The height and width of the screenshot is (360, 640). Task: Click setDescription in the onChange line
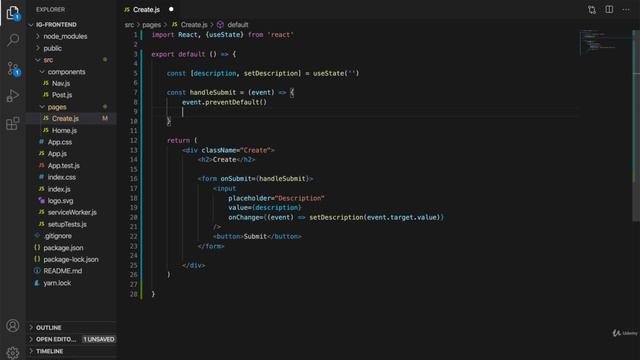pyautogui.click(x=336, y=218)
